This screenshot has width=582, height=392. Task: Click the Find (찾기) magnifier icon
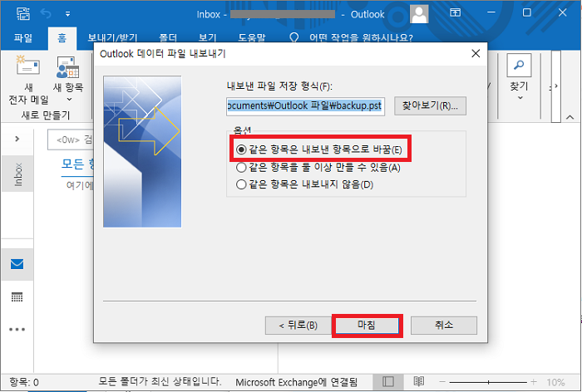(x=519, y=66)
